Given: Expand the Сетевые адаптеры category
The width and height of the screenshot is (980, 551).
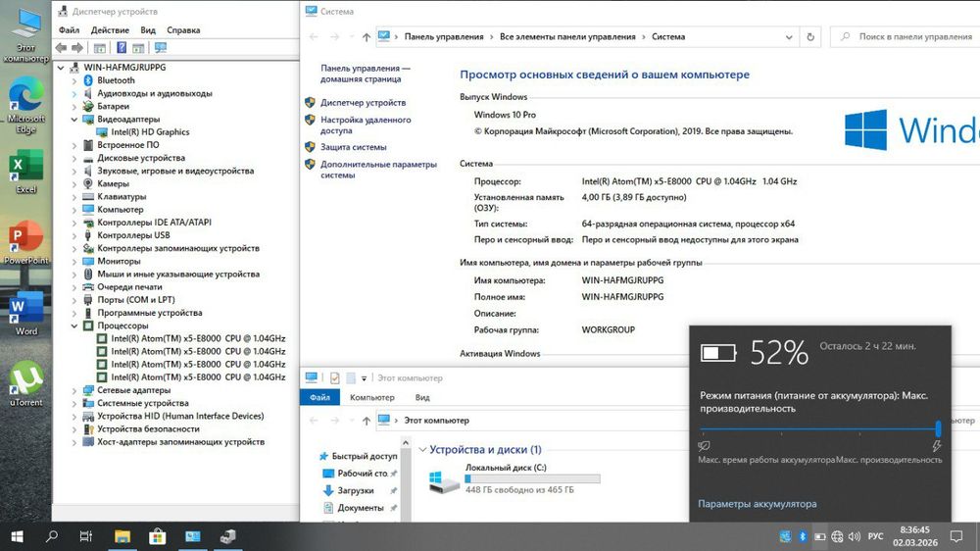Looking at the screenshot, I should coord(74,390).
